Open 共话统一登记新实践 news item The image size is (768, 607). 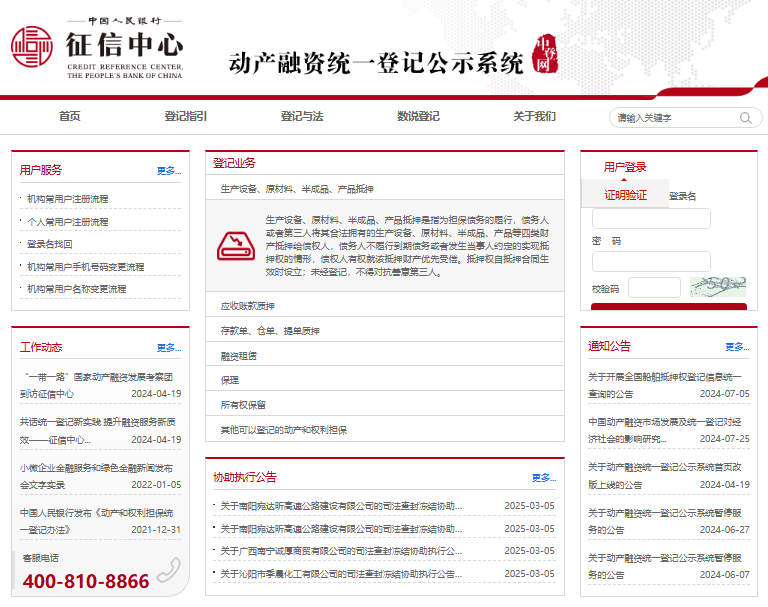97,431
